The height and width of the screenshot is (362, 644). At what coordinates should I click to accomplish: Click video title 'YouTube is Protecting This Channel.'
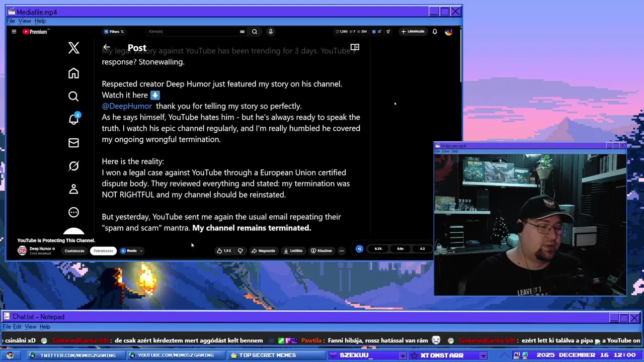pos(56,240)
